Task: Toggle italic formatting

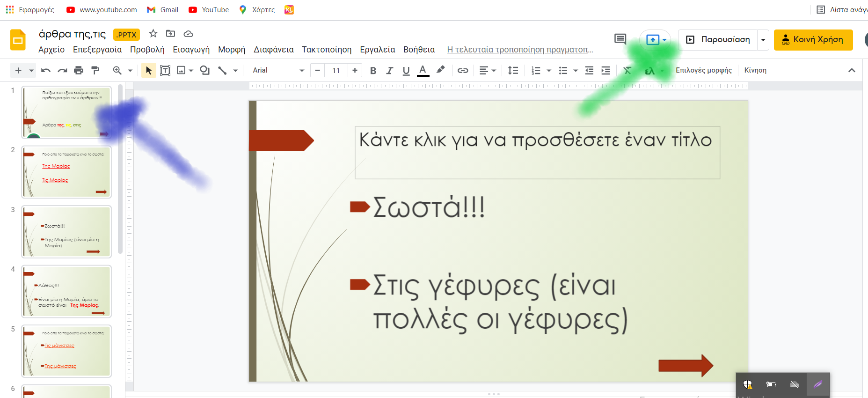Action: [x=389, y=70]
